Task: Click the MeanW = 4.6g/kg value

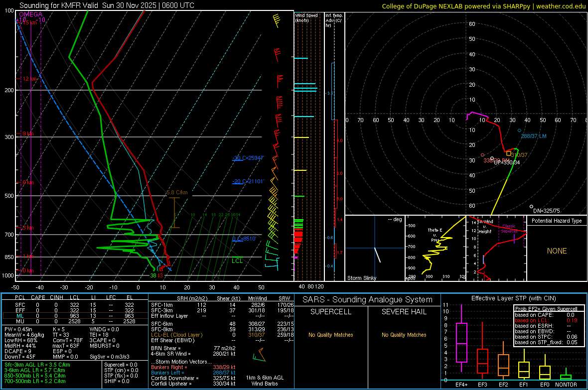Action: point(24,335)
